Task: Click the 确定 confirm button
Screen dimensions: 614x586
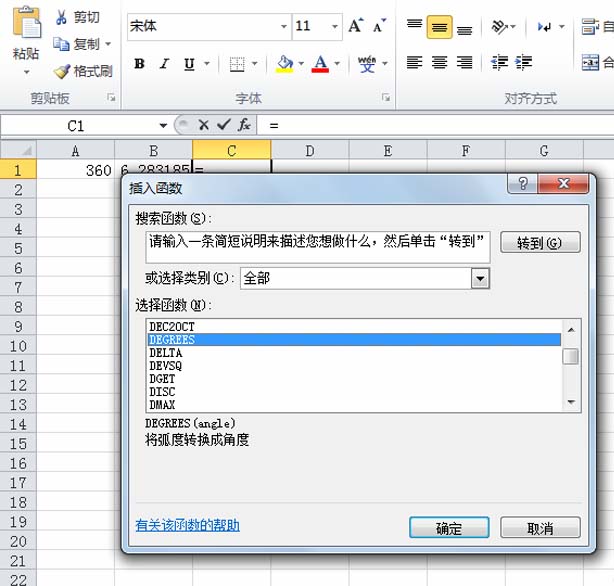Action: [x=449, y=528]
